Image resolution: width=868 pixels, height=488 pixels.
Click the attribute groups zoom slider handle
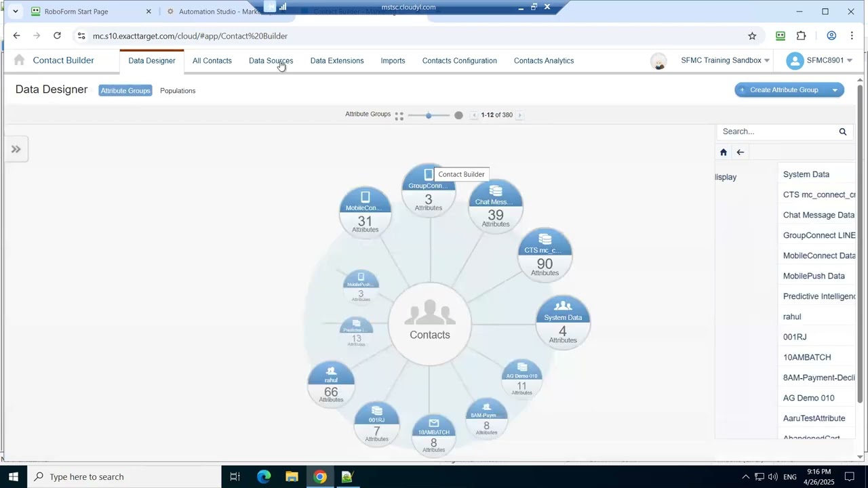tap(429, 115)
